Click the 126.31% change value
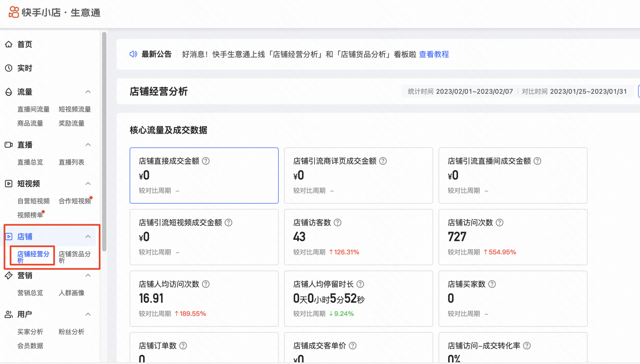The width and height of the screenshot is (640, 364). click(x=344, y=252)
